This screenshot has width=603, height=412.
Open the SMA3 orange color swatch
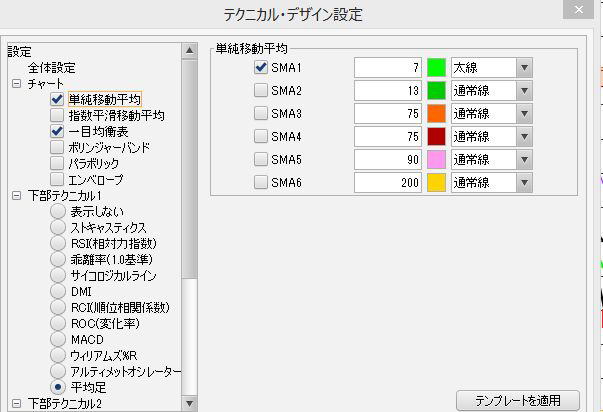(436, 114)
